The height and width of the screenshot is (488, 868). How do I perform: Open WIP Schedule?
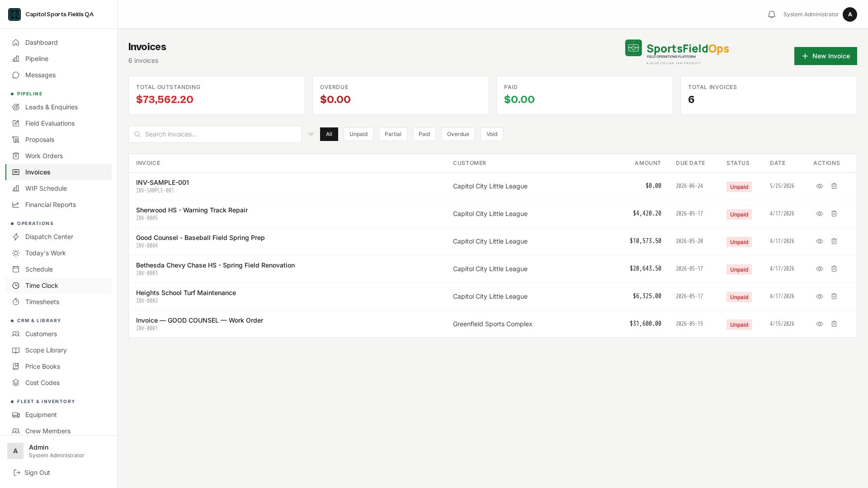click(x=58, y=188)
